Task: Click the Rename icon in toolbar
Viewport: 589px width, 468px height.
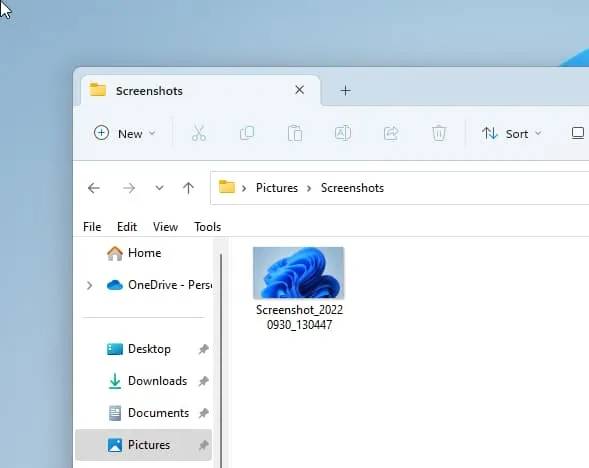Action: (x=343, y=133)
